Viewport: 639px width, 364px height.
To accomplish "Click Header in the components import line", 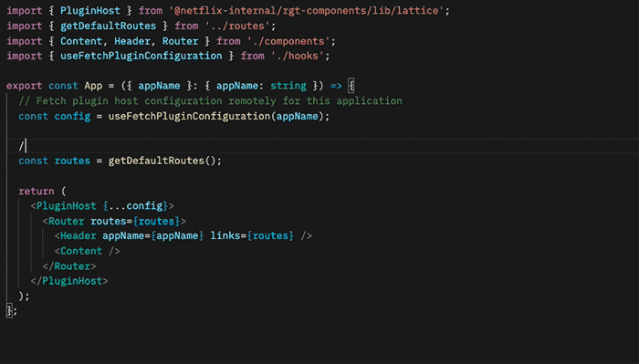I will 132,41.
